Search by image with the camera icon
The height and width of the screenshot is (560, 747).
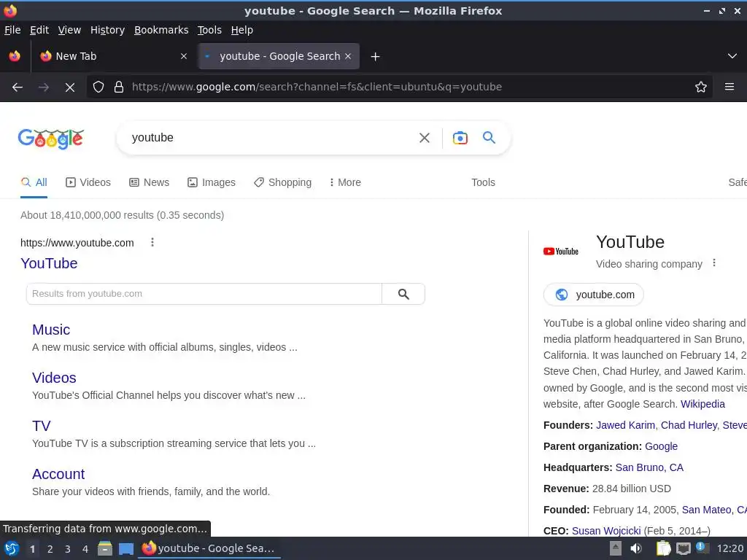pos(460,138)
